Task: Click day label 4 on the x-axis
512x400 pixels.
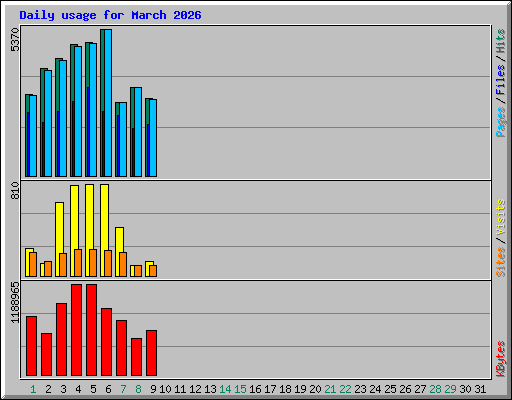Action: click(78, 389)
